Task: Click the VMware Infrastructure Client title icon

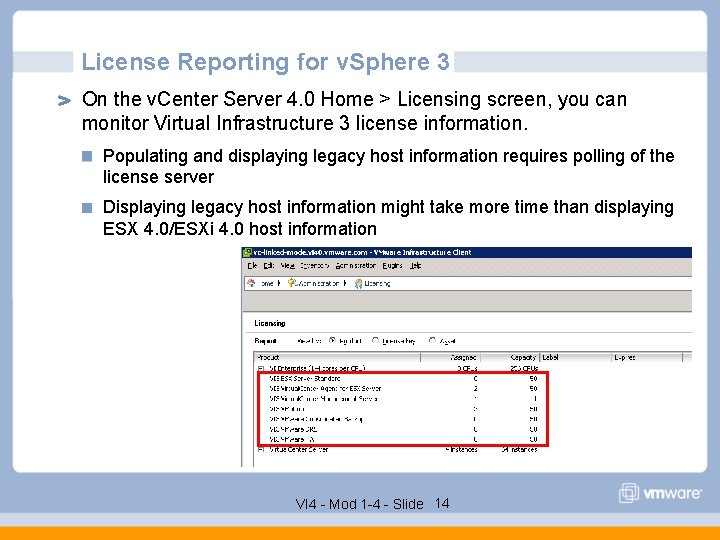Action: coord(248,252)
